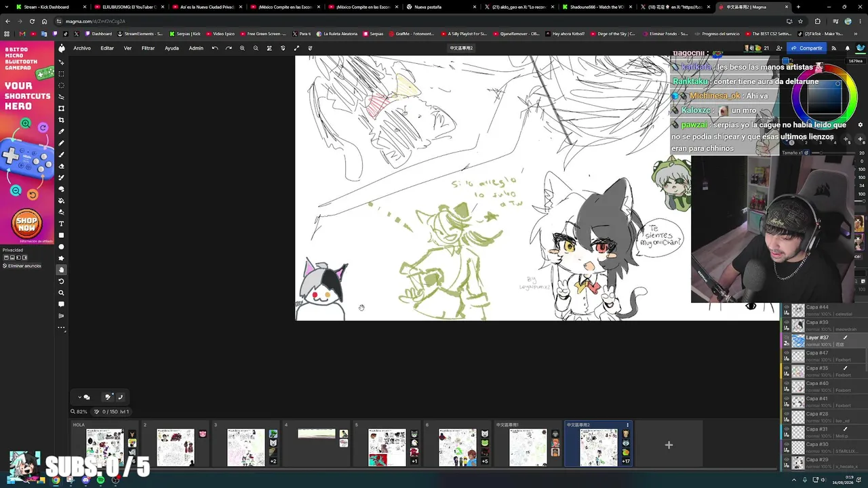
Task: Toggle visibility of Capa #41 layer
Action: 787,399
